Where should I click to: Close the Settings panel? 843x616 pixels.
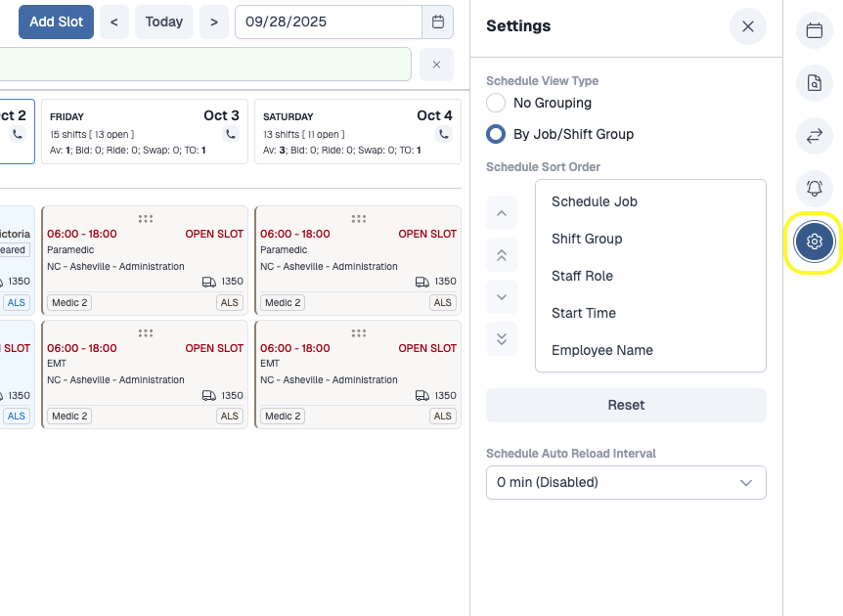pos(747,26)
